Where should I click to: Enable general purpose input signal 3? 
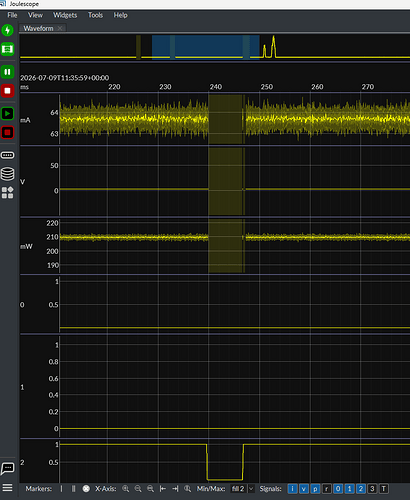pos(372,489)
